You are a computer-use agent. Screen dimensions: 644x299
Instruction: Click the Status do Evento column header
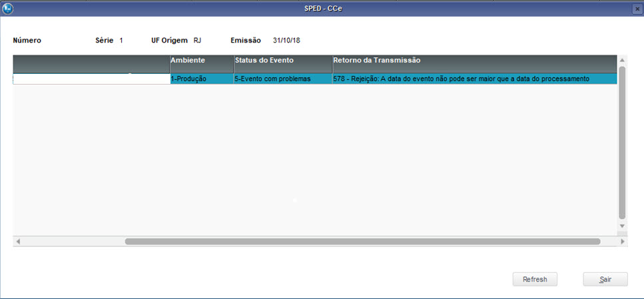click(x=282, y=61)
